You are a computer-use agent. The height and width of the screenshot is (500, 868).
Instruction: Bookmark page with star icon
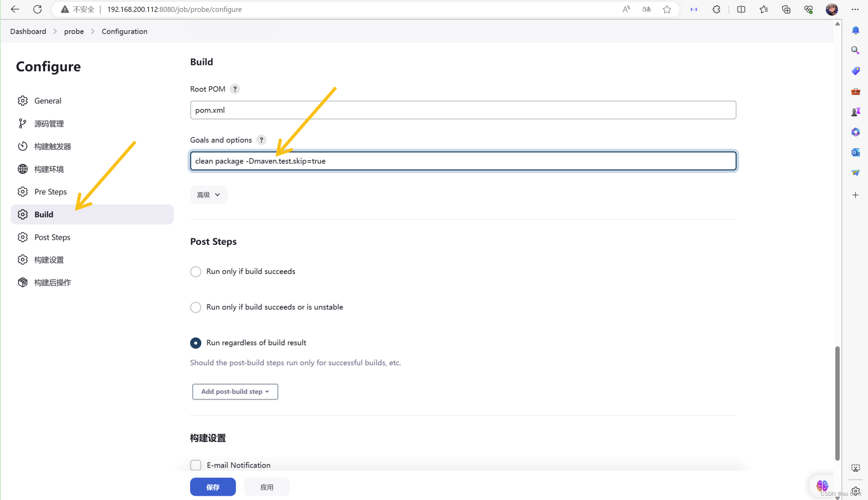pyautogui.click(x=667, y=9)
